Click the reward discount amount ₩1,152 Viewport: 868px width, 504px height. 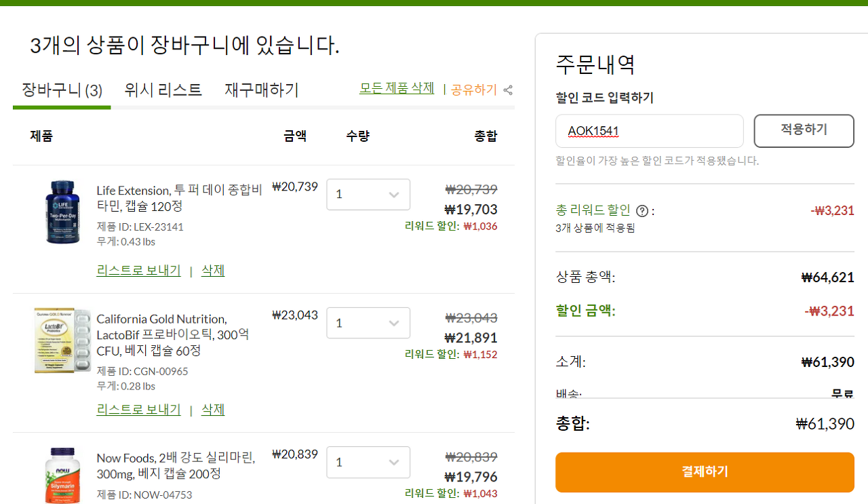(480, 354)
